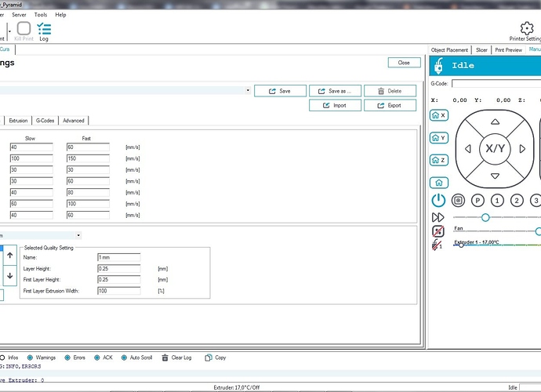Home all axes button
The height and width of the screenshot is (392, 541).
(439, 183)
